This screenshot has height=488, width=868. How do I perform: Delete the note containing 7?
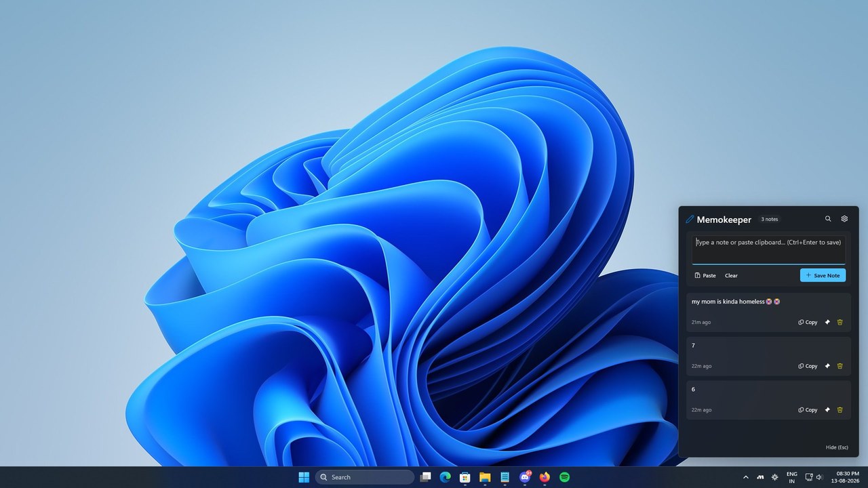(840, 366)
